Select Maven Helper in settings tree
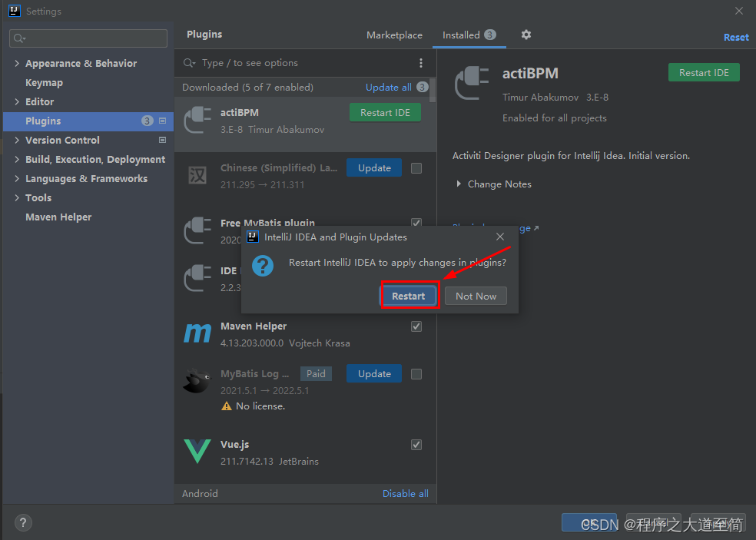756x540 pixels. coord(58,217)
